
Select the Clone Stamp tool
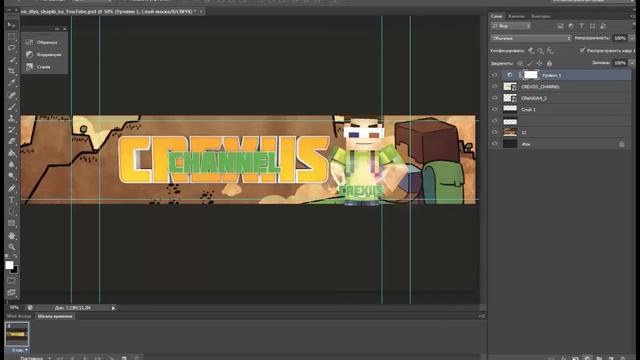point(12,118)
